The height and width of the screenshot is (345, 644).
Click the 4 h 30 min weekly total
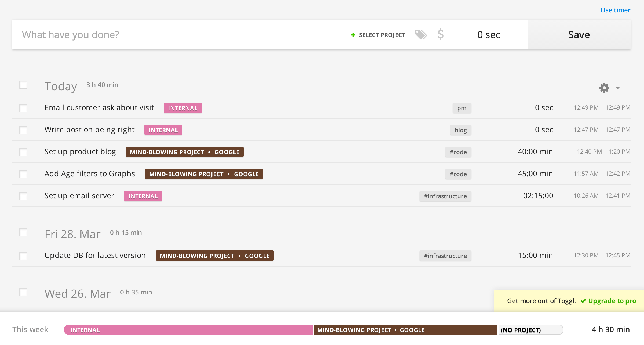click(611, 329)
